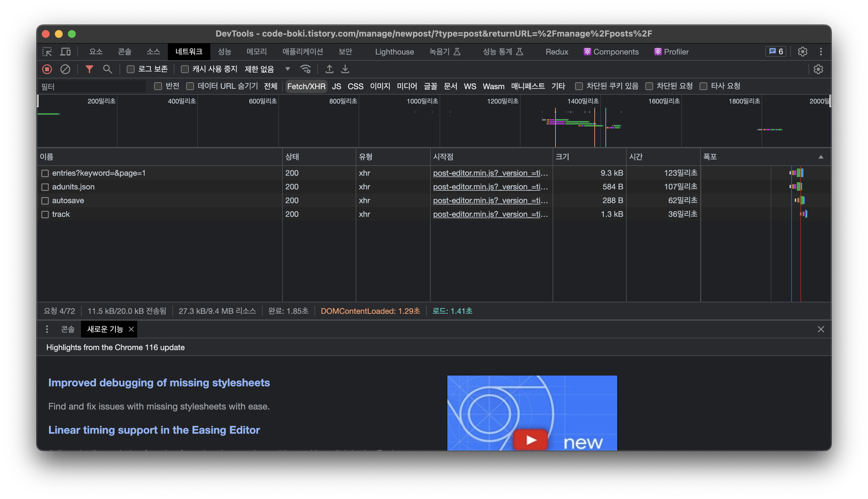Click the stop recording network log icon
Screen dimensions: 868x499
[x=47, y=69]
